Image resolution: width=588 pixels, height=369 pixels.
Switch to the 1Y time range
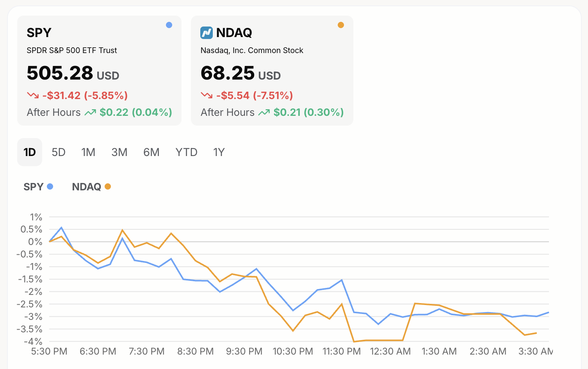point(219,152)
